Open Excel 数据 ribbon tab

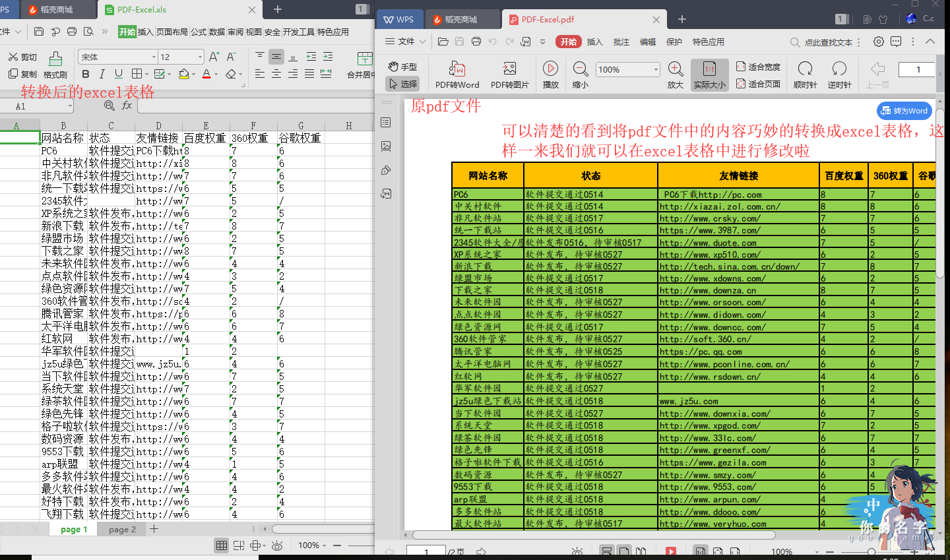pyautogui.click(x=217, y=32)
